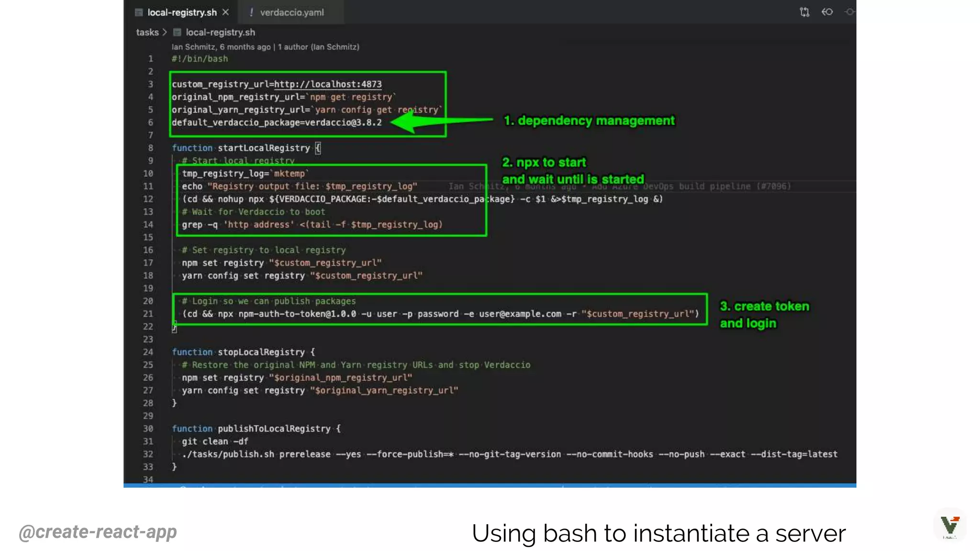Click the function startLocalRegistry declaration
This screenshot has width=980, height=551.
(246, 148)
